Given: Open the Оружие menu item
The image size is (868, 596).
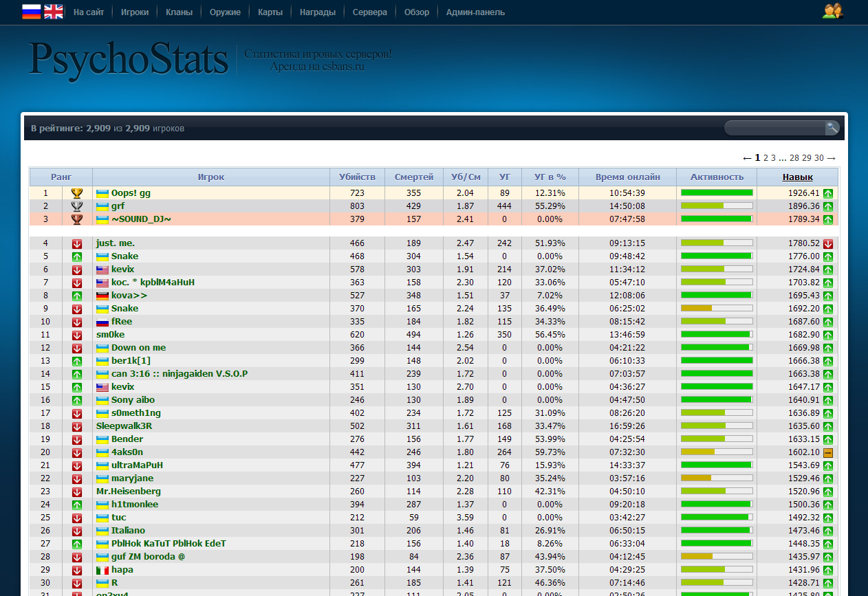Looking at the screenshot, I should [x=225, y=12].
